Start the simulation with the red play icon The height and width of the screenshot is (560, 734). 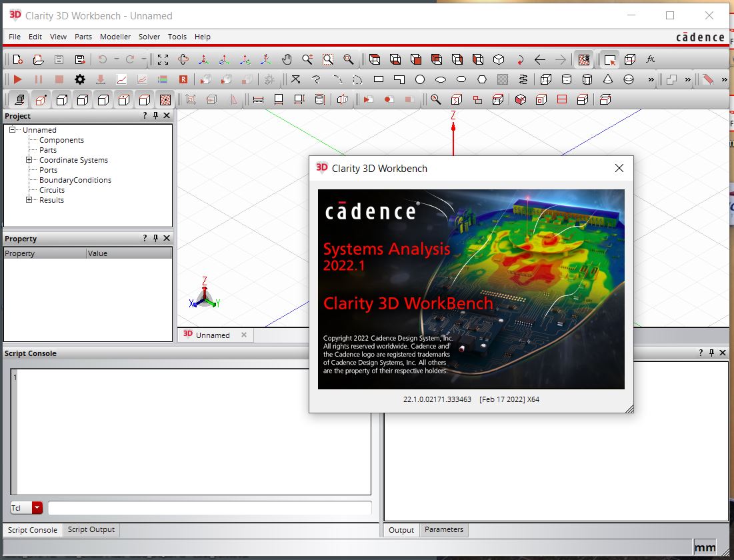(18, 79)
